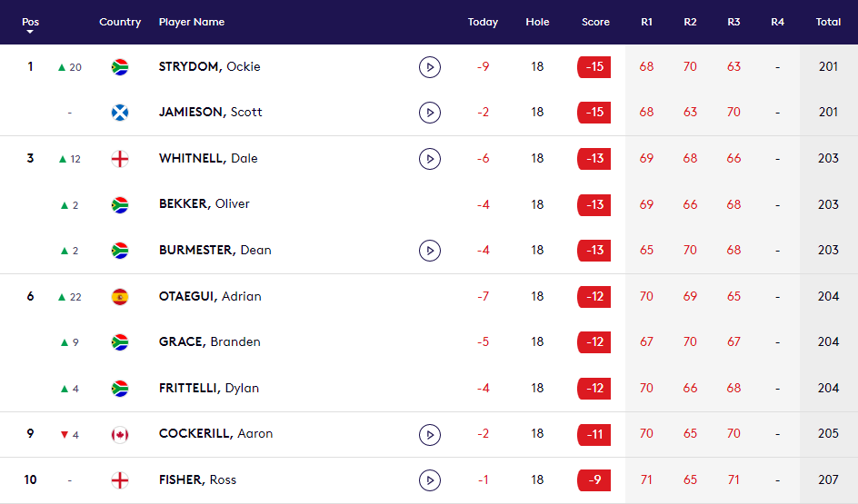Play video highlights for Dale Whitnell
Image resolution: width=858 pixels, height=504 pixels.
[430, 159]
